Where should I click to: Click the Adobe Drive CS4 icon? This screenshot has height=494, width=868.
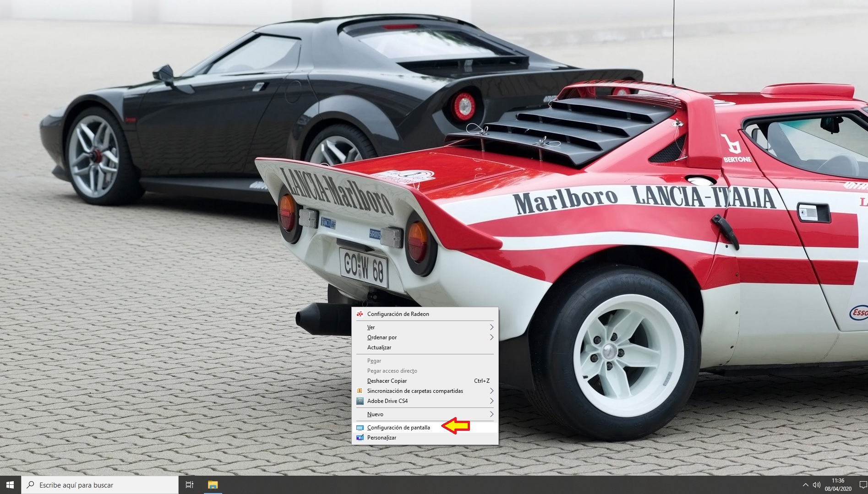click(360, 401)
